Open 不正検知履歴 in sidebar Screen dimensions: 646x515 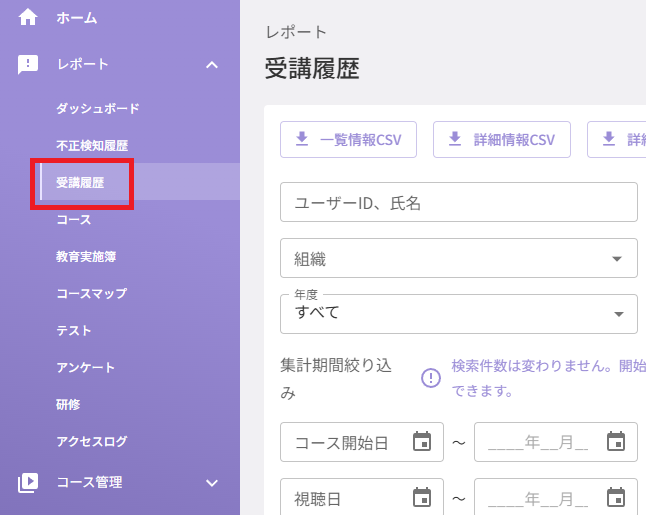pyautogui.click(x=92, y=145)
